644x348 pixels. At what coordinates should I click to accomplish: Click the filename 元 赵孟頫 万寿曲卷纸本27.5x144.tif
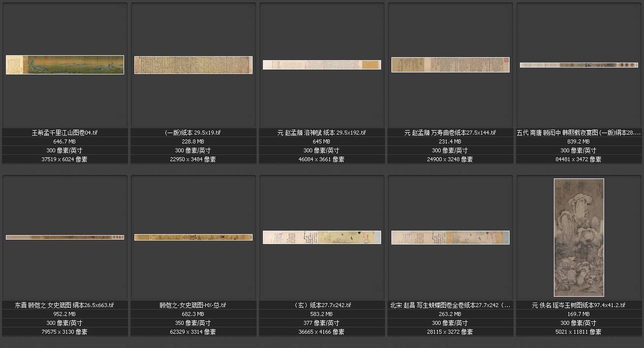[x=450, y=133]
